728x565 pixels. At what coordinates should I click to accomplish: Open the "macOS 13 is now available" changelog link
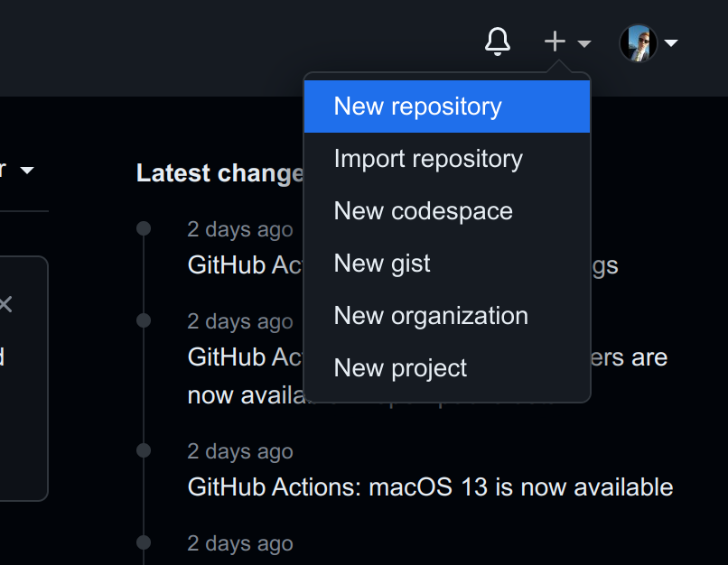tap(430, 487)
